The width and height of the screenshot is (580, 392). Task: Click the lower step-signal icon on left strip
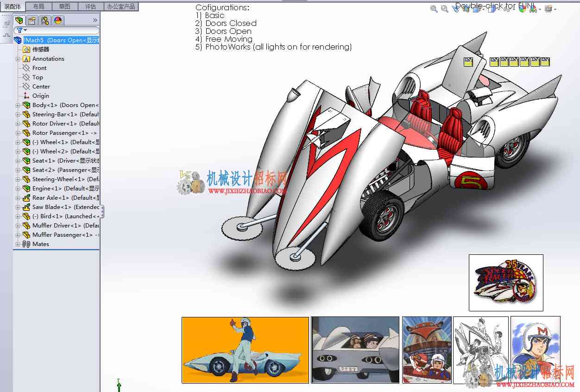coord(6,35)
